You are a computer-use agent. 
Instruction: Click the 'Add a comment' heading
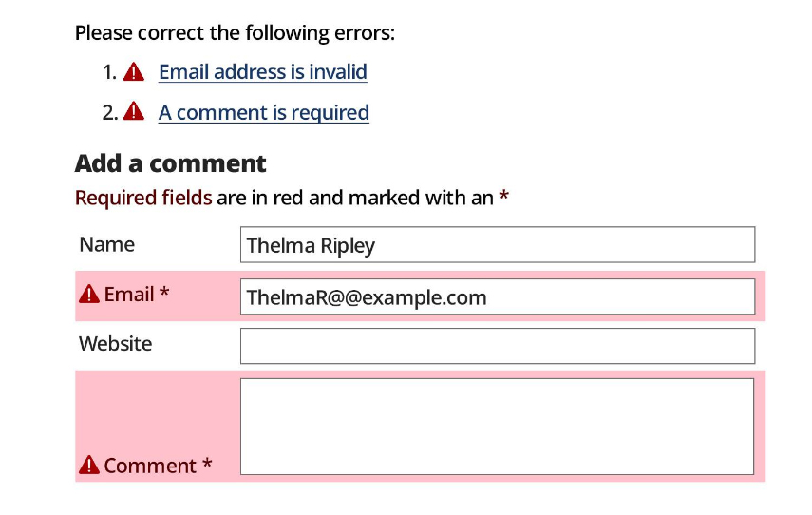pyautogui.click(x=170, y=163)
